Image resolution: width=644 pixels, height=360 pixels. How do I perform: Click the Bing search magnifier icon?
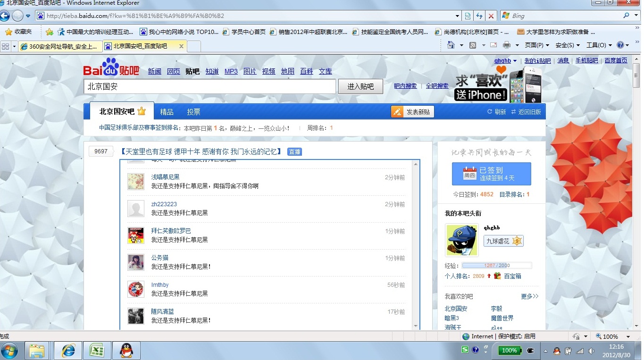tap(626, 16)
